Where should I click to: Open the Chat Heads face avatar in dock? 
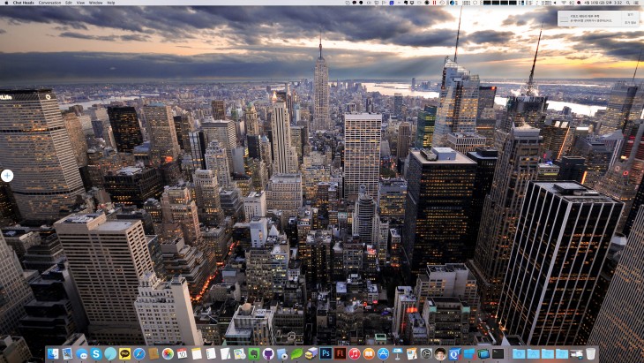440,354
